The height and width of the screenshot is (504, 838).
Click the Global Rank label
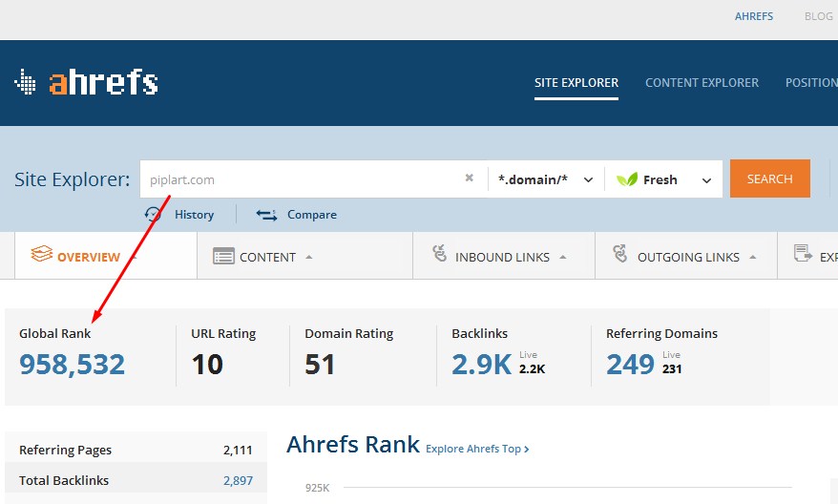click(x=55, y=333)
